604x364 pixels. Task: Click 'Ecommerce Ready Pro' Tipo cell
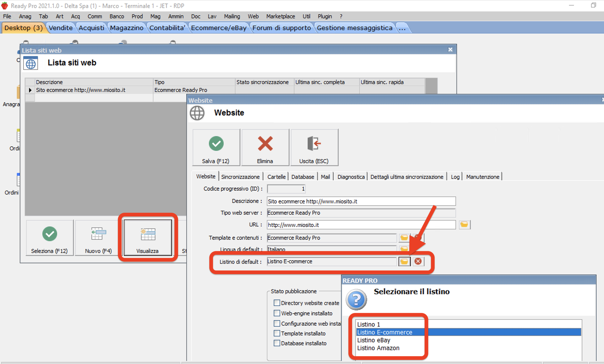194,90
